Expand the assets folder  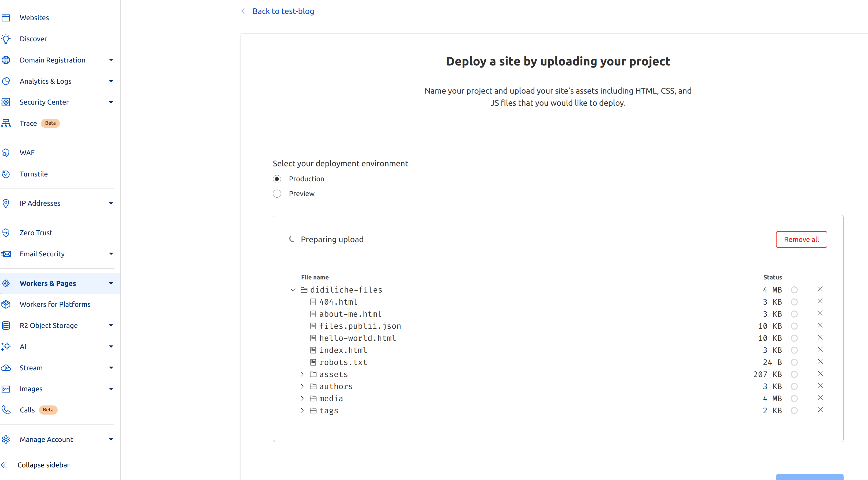coord(302,374)
